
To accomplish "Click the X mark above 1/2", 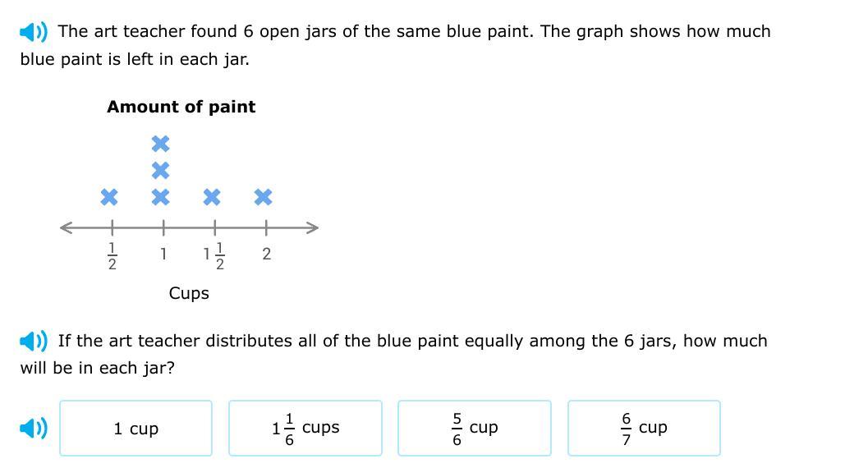I will (x=109, y=197).
